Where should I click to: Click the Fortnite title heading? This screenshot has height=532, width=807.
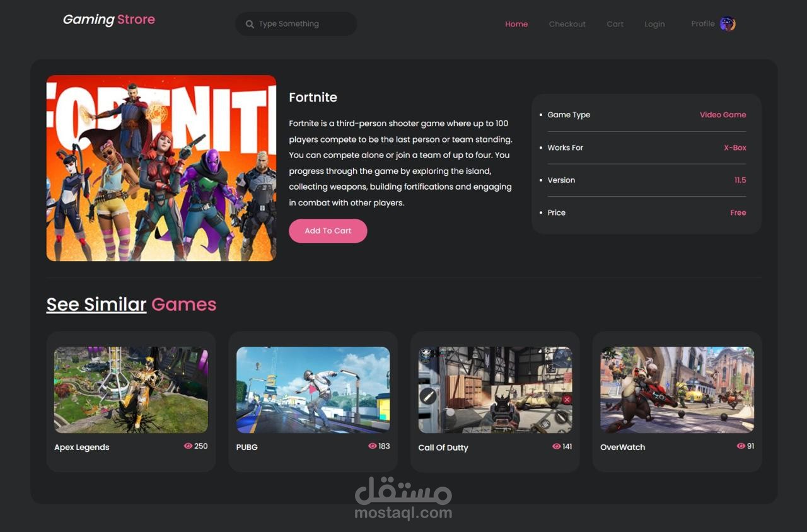point(313,97)
